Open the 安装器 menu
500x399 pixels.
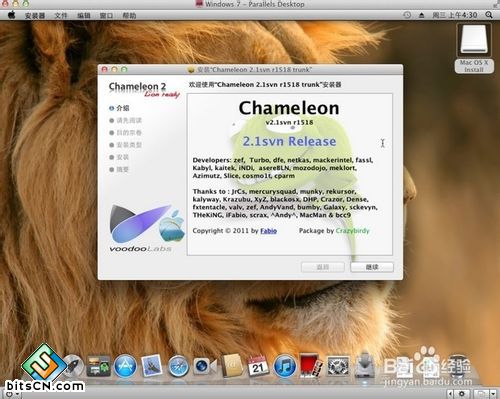pos(35,15)
